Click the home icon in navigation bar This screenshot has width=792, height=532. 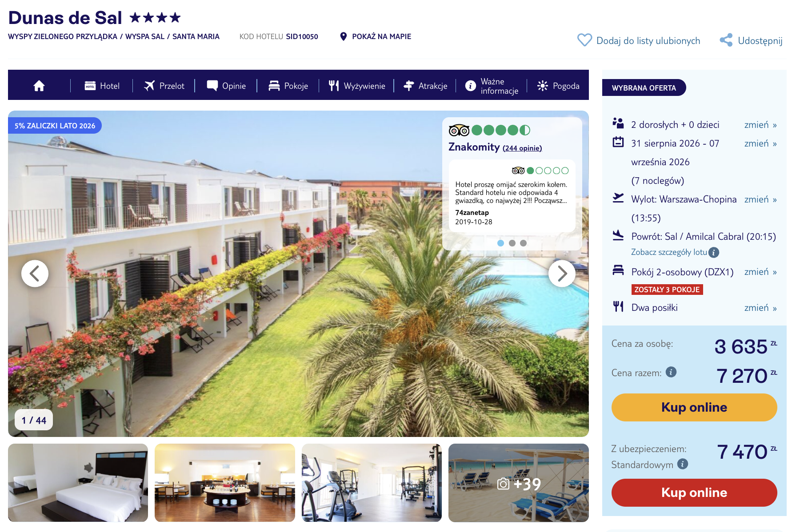pyautogui.click(x=39, y=86)
